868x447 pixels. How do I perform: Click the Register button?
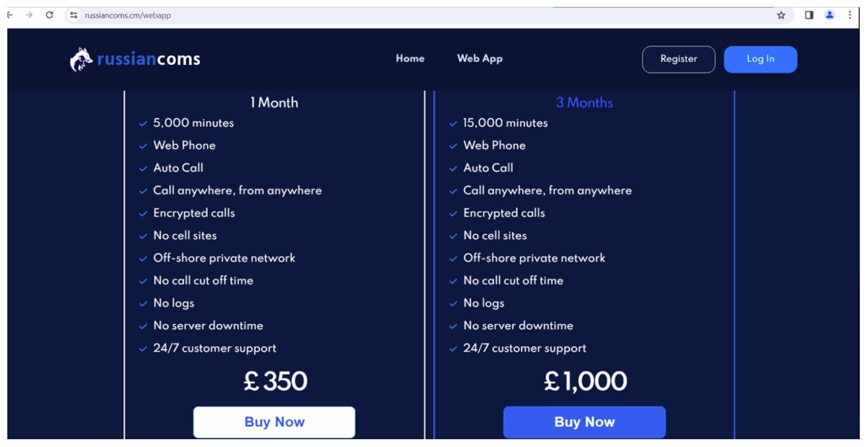tap(679, 59)
